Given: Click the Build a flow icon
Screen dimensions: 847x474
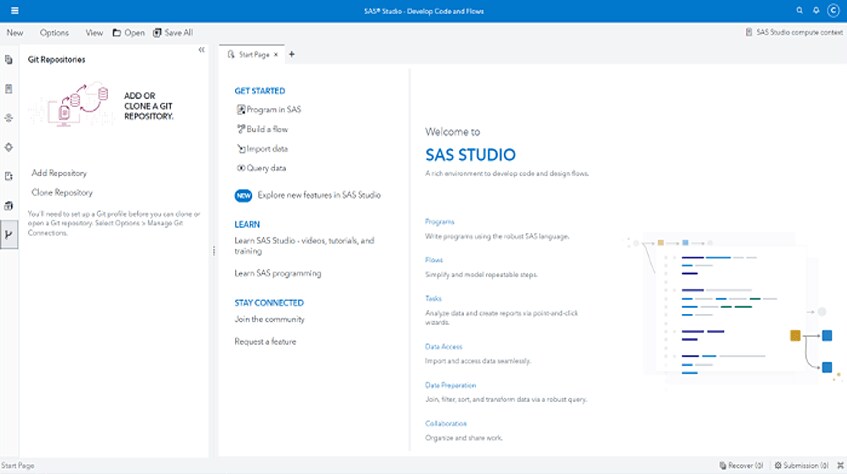Looking at the screenshot, I should click(x=241, y=129).
